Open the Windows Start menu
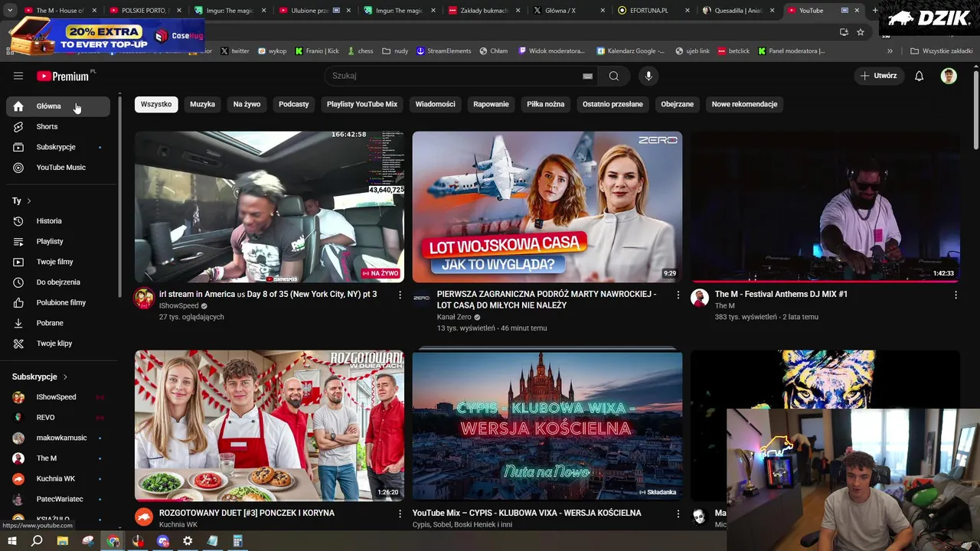The image size is (980, 551). [x=12, y=541]
